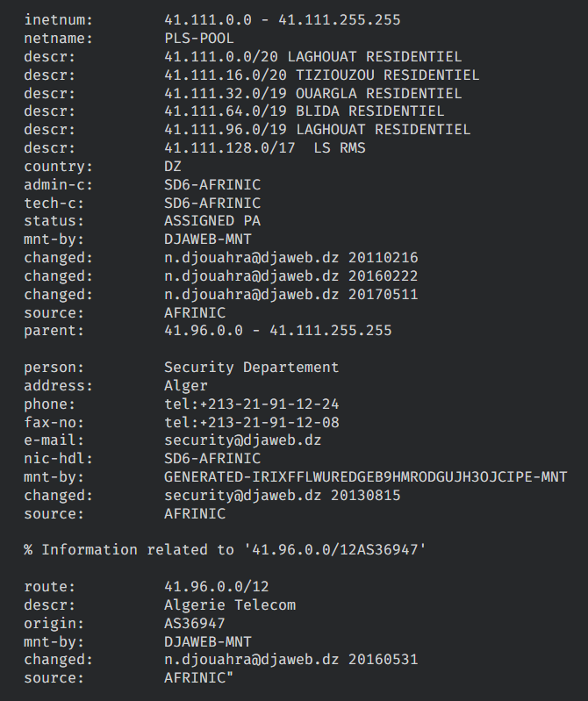588x701 pixels.
Task: Click the LS RMS descr line
Action: click(x=264, y=148)
